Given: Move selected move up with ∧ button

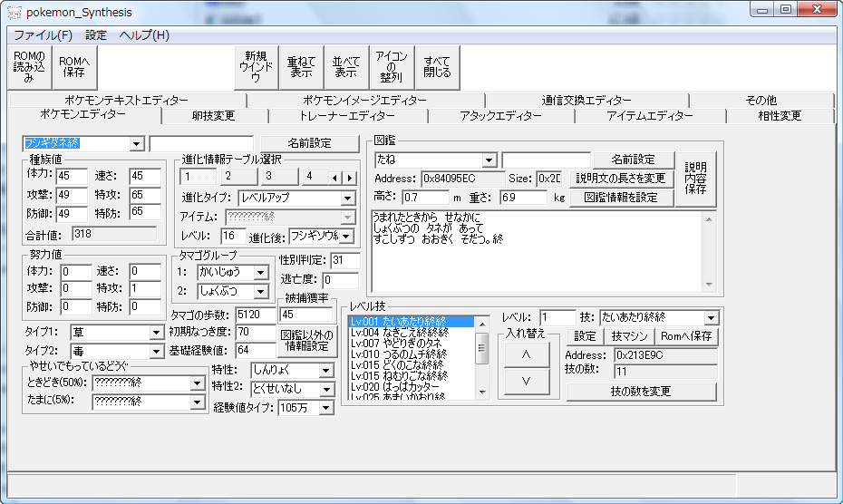Looking at the screenshot, I should pos(527,354).
